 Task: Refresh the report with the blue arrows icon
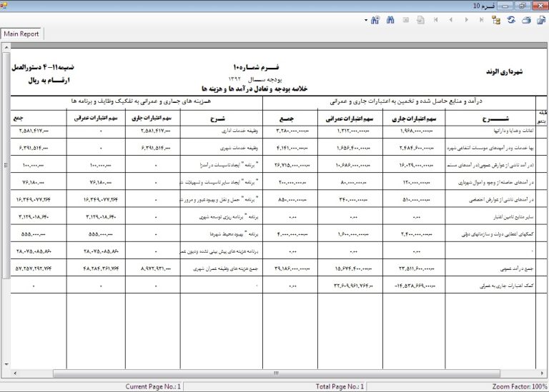[512, 21]
